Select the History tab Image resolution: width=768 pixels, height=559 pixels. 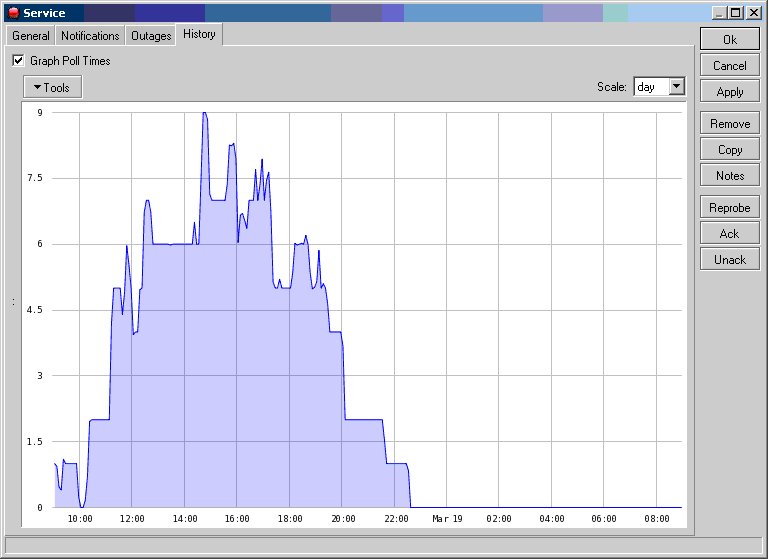point(199,34)
